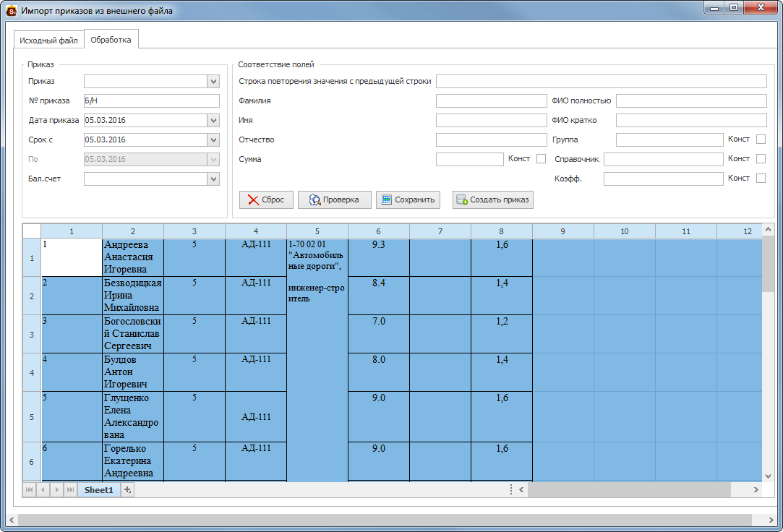Click the Справочник input field

[x=664, y=159]
